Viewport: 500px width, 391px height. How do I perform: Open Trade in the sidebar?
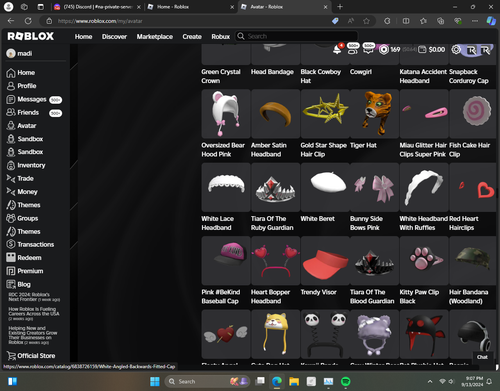click(20, 179)
